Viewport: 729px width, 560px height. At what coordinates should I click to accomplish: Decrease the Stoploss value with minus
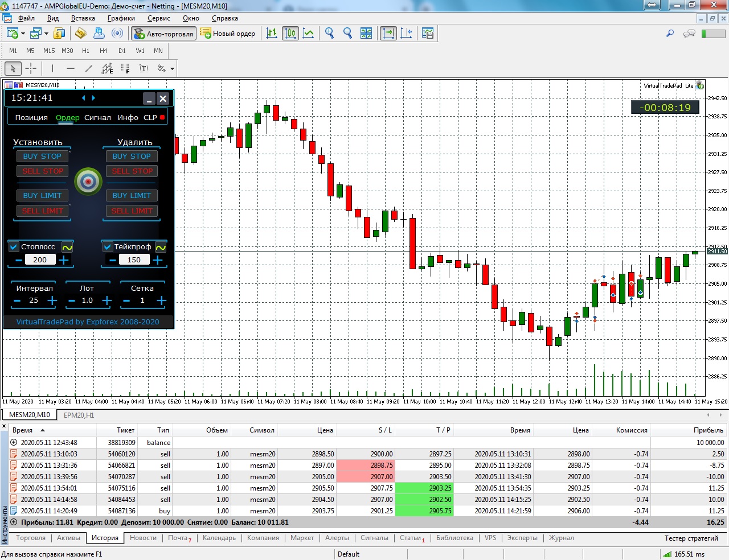(19, 260)
